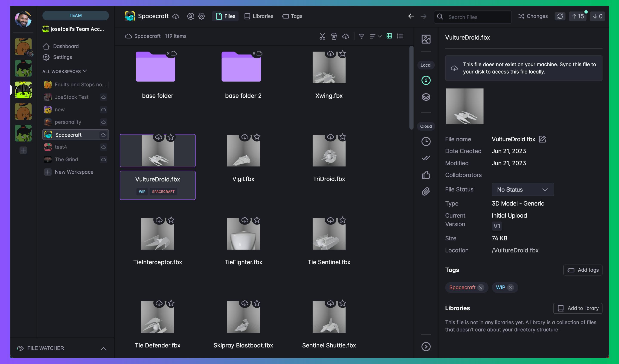Switch to the Libraries tab
Viewport: 619px width, 364px height.
[x=259, y=16]
